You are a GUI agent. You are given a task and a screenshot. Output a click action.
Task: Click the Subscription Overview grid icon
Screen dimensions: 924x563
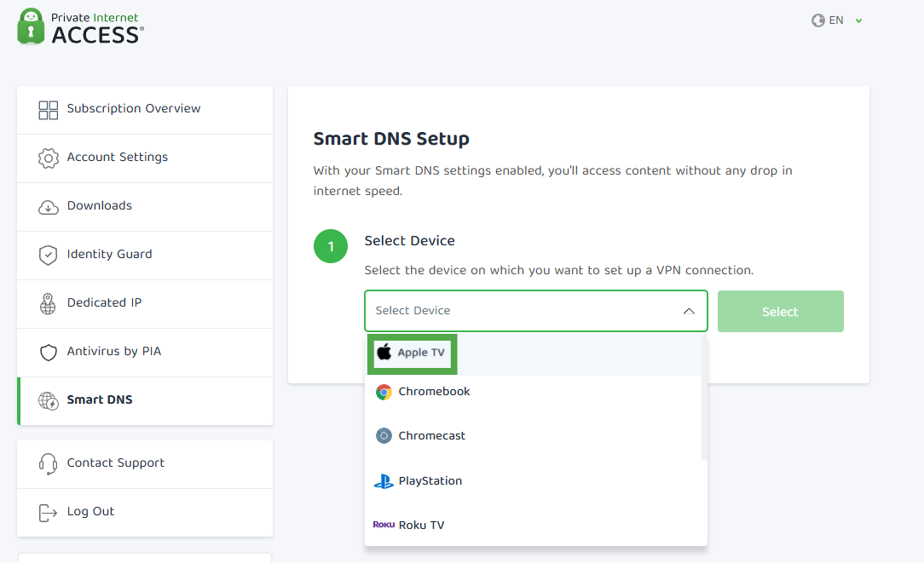(49, 110)
